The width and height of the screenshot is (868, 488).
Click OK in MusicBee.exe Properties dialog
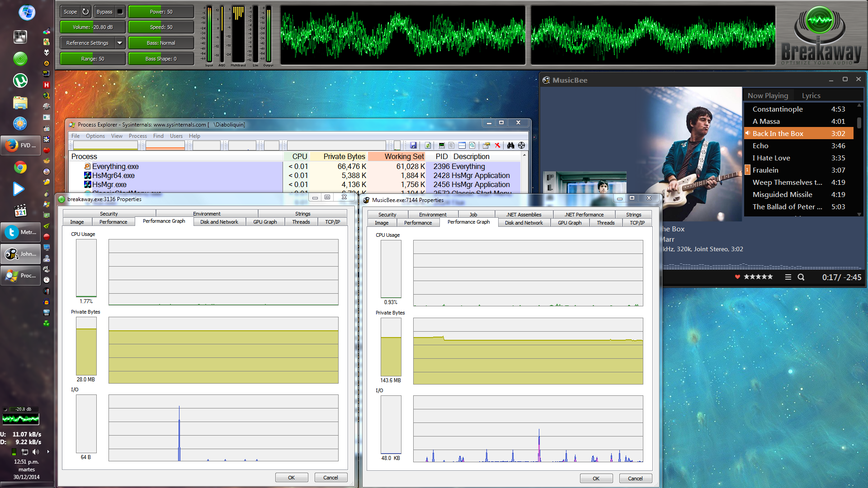point(596,479)
